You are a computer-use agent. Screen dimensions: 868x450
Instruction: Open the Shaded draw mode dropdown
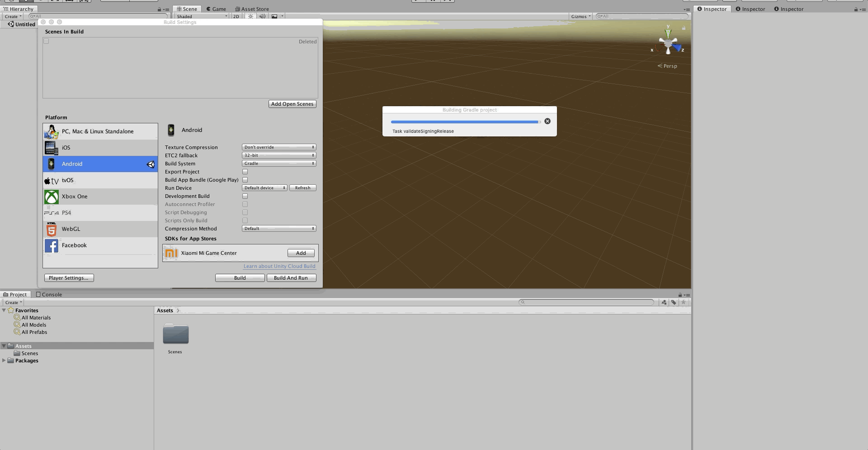tap(202, 16)
